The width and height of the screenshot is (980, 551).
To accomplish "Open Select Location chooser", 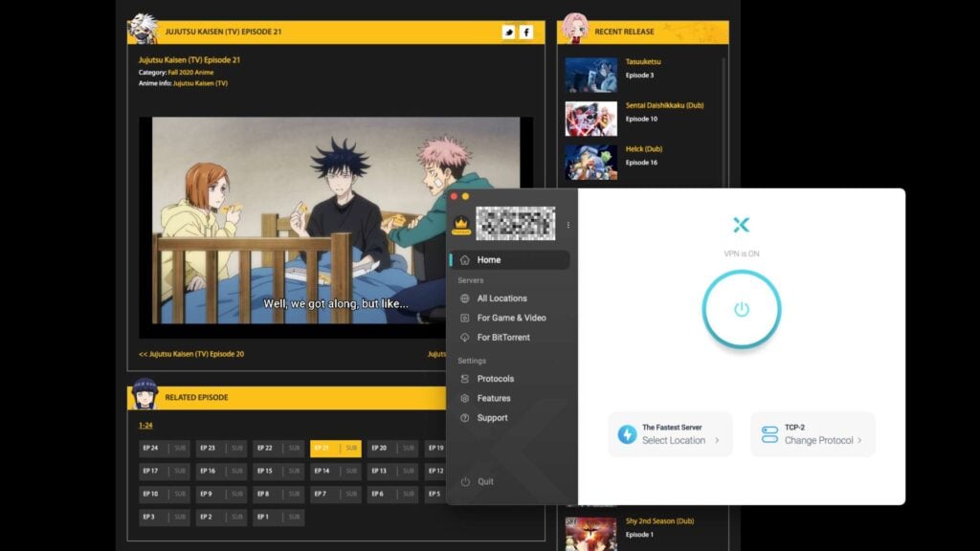I will [x=670, y=434].
